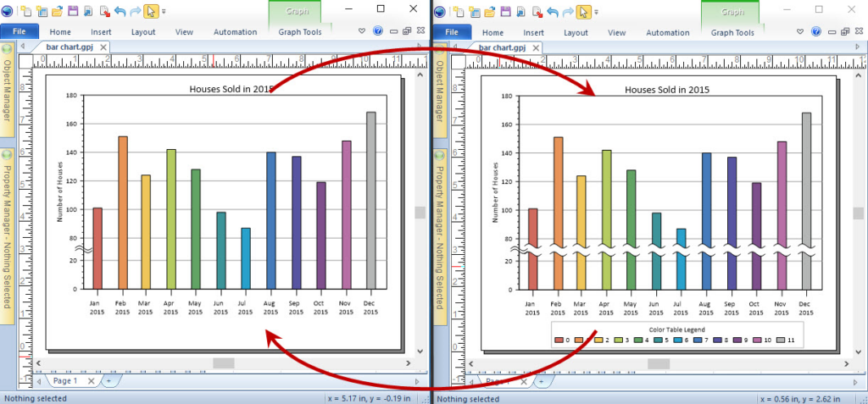This screenshot has height=404, width=868.
Task: Add a new page with plus tab in left window
Action: point(108,382)
